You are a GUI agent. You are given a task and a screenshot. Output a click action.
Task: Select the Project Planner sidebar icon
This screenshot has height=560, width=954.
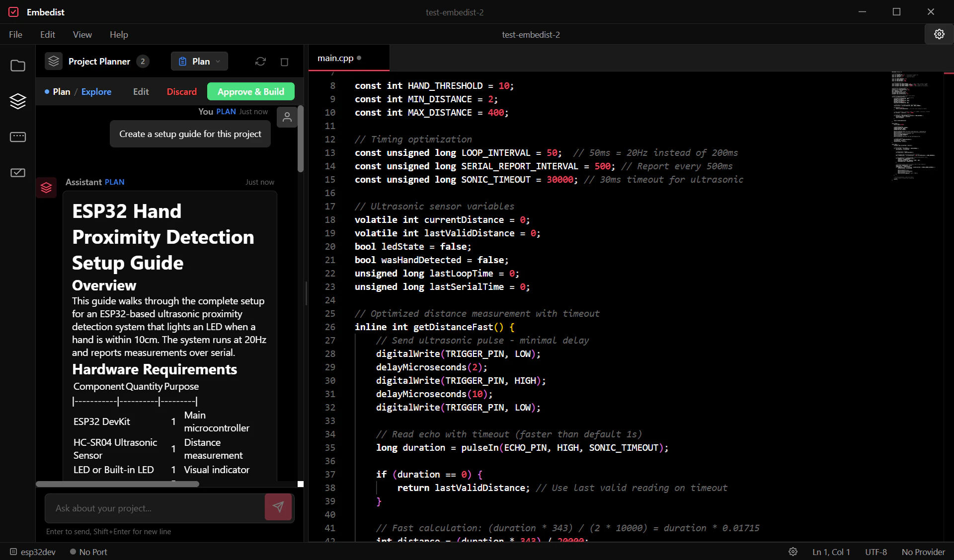point(18,101)
